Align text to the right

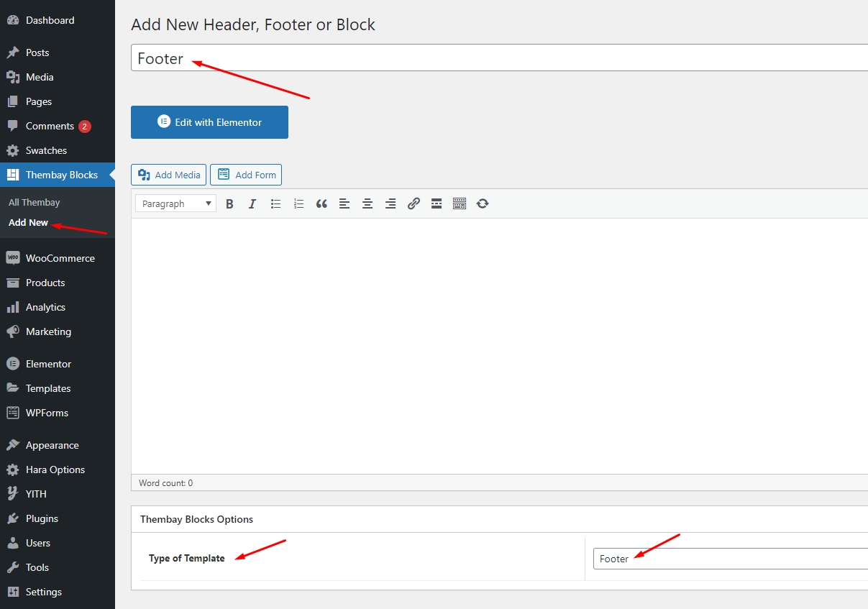tap(390, 204)
